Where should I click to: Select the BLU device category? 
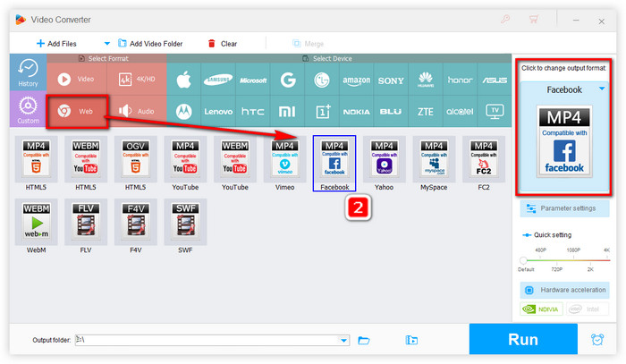pyautogui.click(x=391, y=112)
